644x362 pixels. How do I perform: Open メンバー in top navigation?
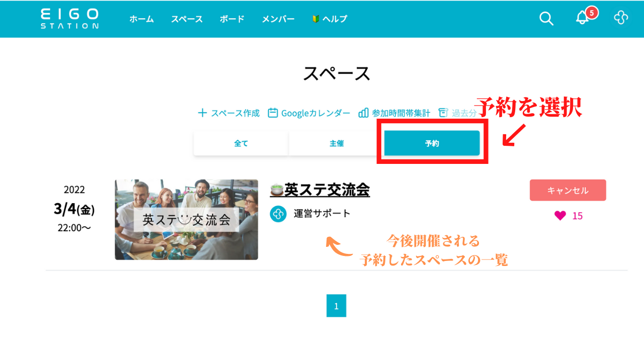pos(278,19)
